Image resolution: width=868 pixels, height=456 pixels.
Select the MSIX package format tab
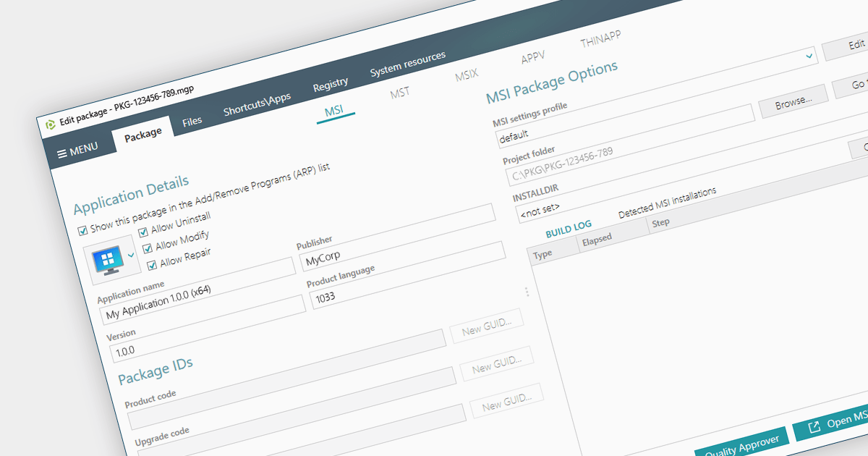[x=467, y=75]
